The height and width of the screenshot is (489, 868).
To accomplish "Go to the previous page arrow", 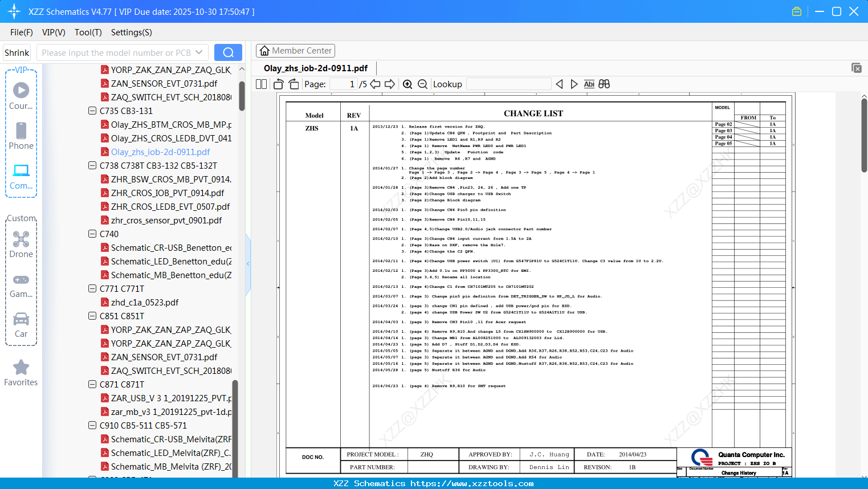I will (375, 84).
